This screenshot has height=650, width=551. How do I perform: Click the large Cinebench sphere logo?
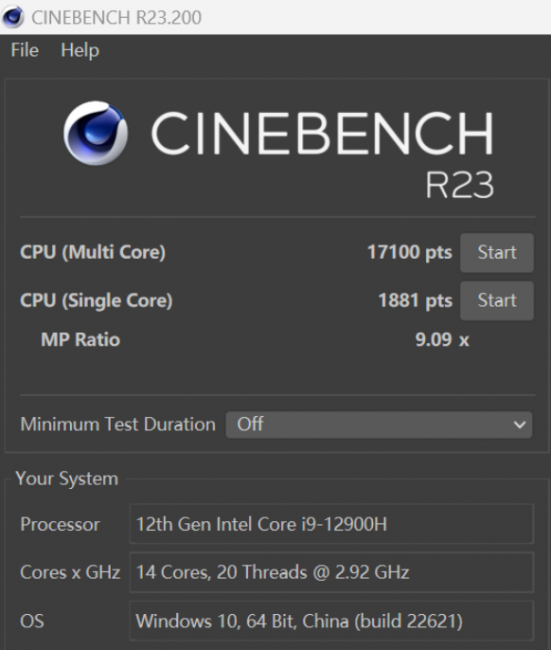click(96, 133)
